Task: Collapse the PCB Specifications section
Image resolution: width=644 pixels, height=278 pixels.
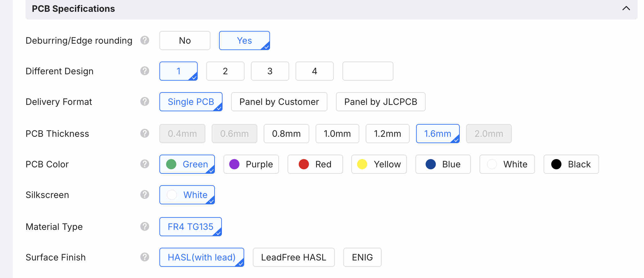Action: [x=626, y=9]
